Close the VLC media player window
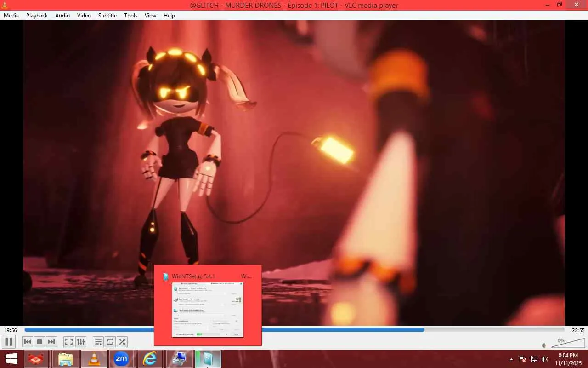 click(x=577, y=5)
